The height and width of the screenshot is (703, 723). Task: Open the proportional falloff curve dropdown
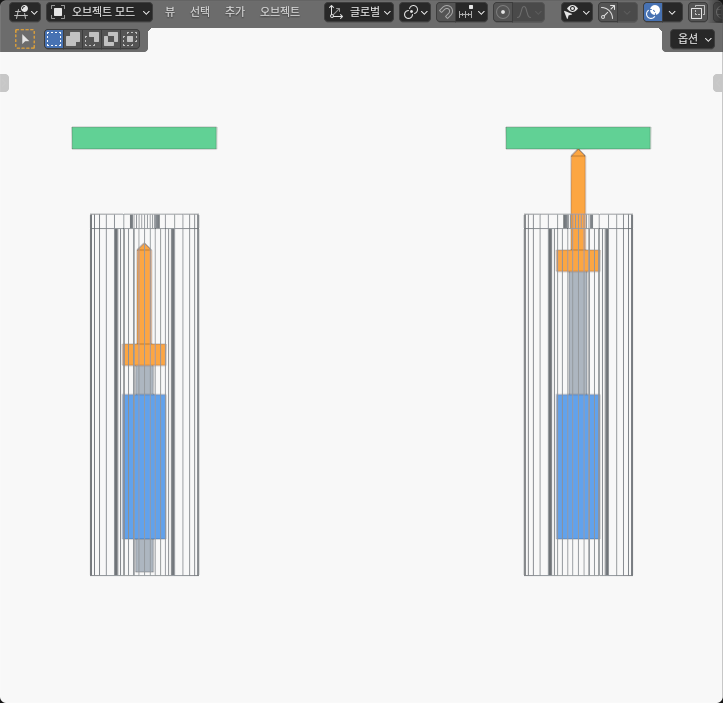click(x=529, y=12)
